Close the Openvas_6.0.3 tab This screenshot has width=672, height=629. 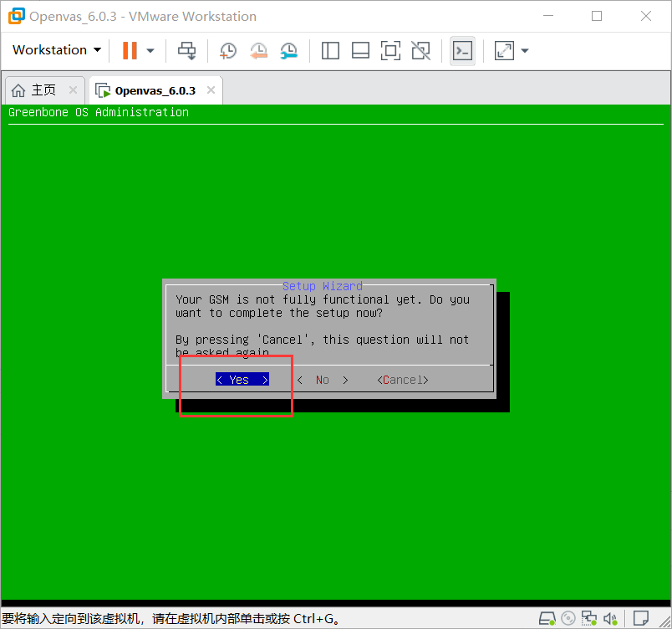pos(211,90)
